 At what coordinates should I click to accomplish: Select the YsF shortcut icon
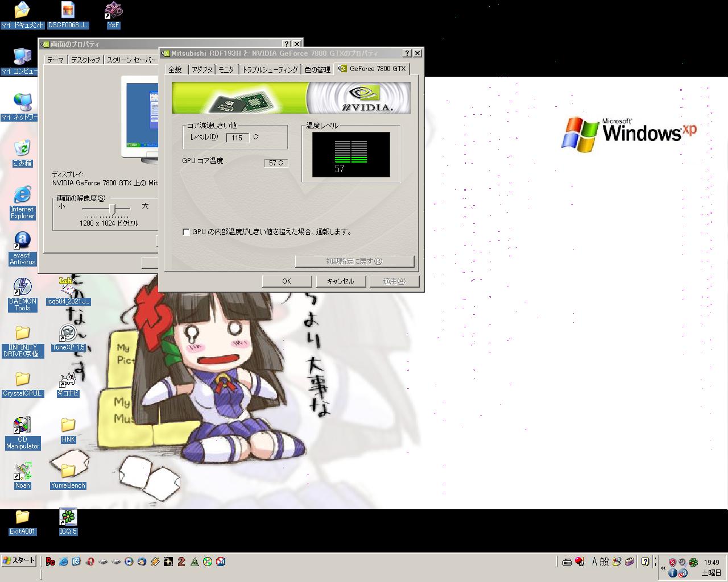113,15
